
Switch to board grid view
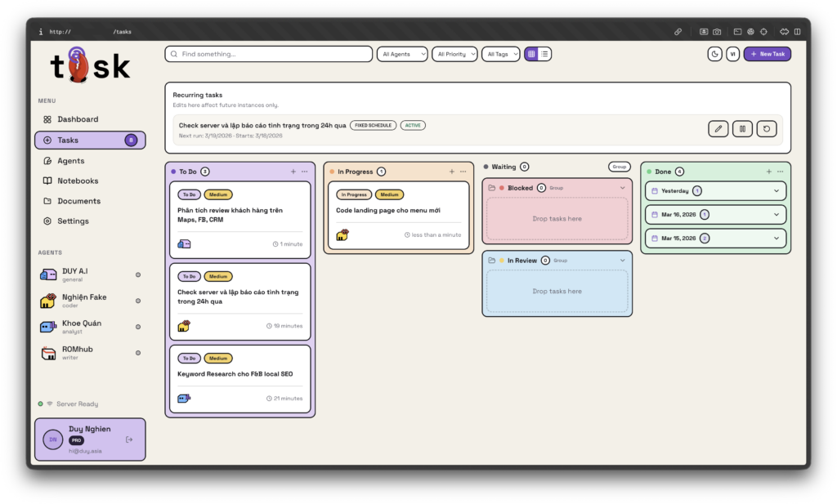[531, 54]
